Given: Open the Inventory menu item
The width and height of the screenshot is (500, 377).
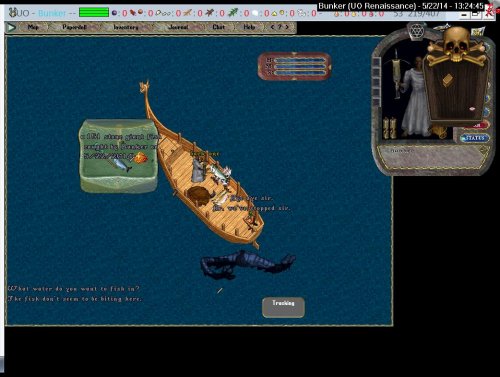Looking at the screenshot, I should (x=126, y=27).
